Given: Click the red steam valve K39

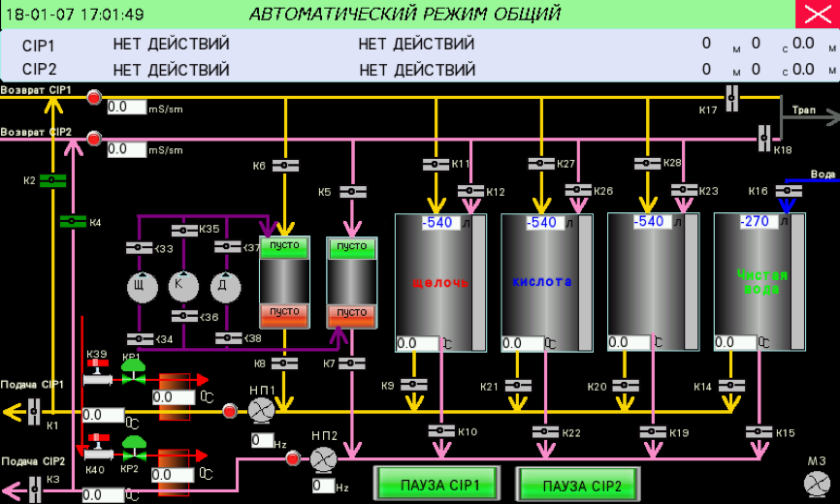Looking at the screenshot, I should click(98, 373).
